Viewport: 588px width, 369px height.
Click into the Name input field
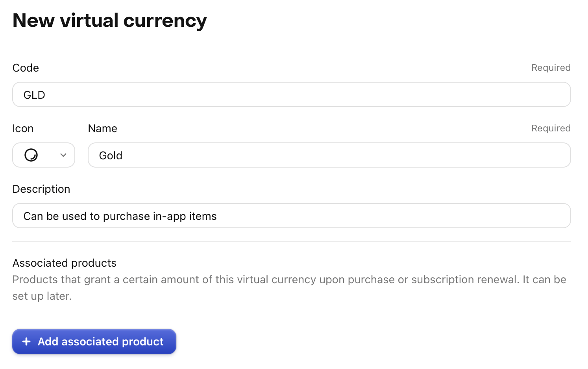[329, 155]
